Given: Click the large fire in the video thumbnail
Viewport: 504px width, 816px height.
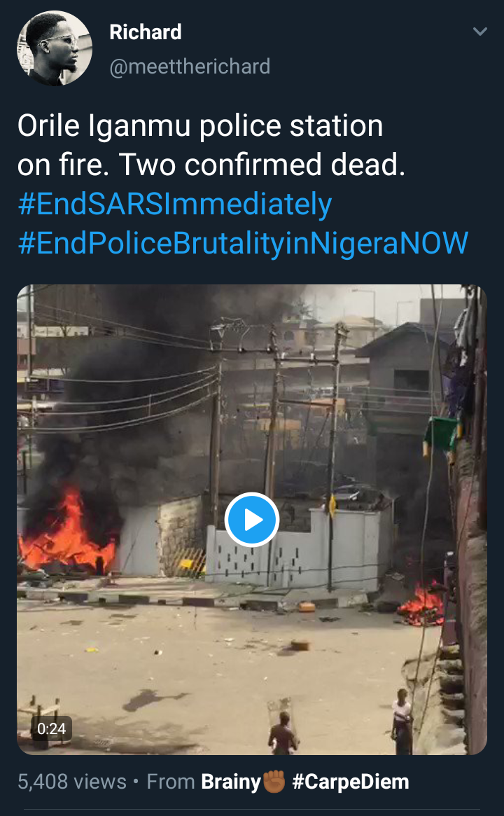Looking at the screenshot, I should pos(66,536).
